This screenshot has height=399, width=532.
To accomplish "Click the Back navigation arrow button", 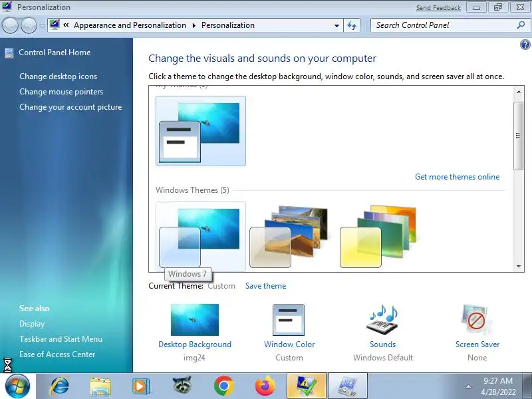I will (10, 25).
